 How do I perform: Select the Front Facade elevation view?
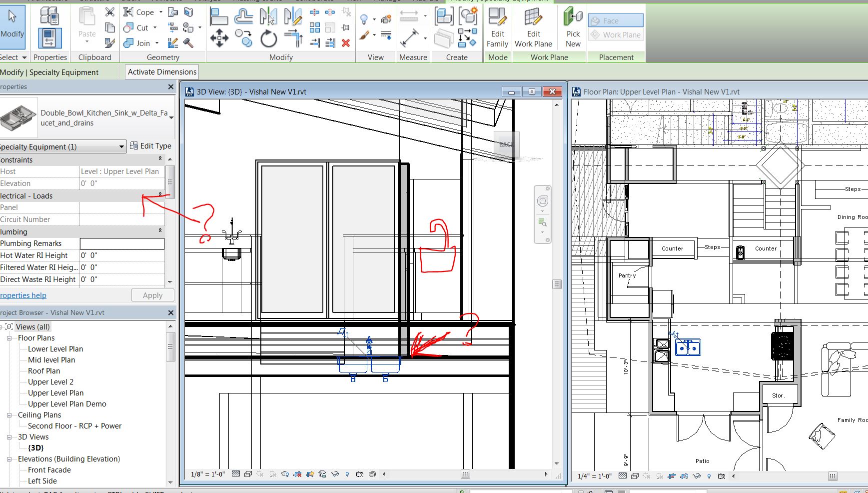tap(49, 470)
